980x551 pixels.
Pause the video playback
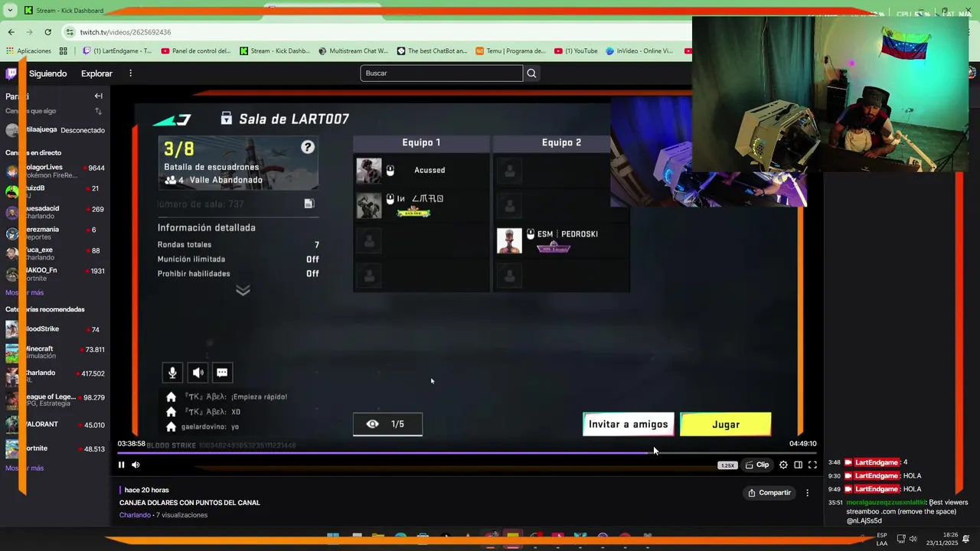coord(121,465)
